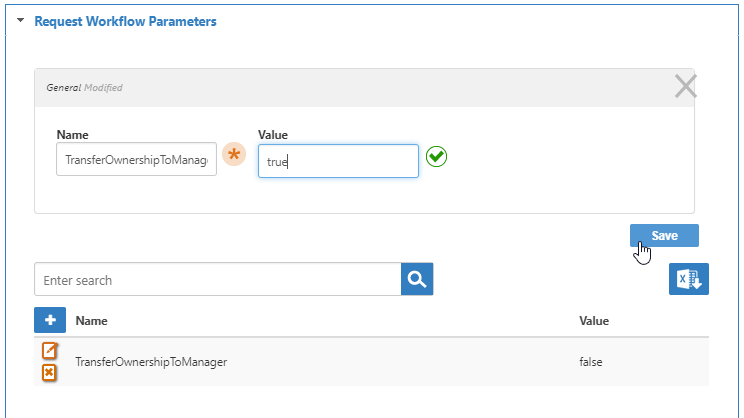Click the Enter search box
Viewport: 744px width, 418px height.
(217, 280)
